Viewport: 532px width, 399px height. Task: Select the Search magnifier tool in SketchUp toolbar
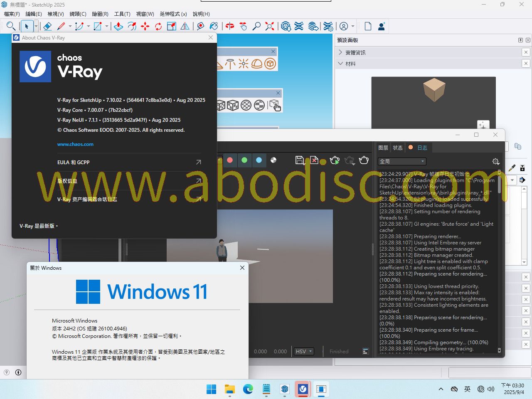click(11, 26)
